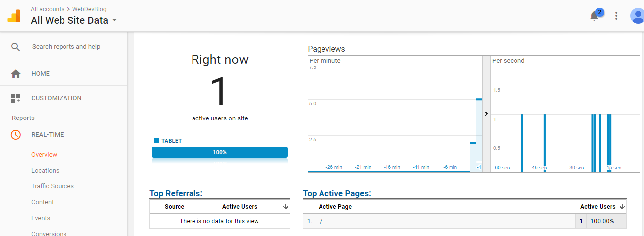Open the Conversions report
Viewport: 644px width, 236px height.
[x=49, y=233]
